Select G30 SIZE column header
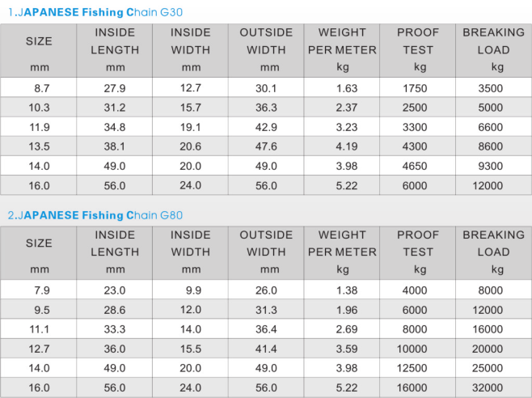This screenshot has height=398, width=532. click(39, 49)
